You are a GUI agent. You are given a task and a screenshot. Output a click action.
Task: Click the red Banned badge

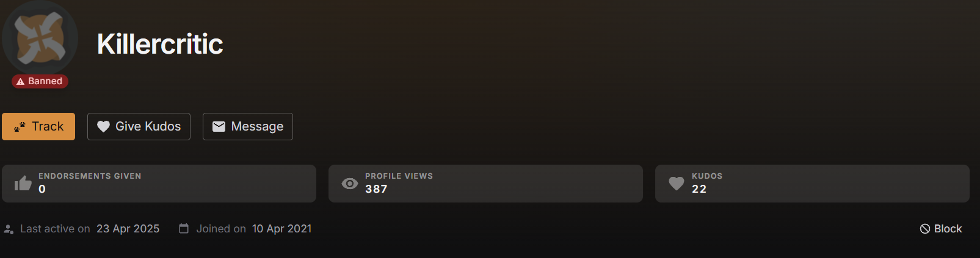[x=40, y=81]
